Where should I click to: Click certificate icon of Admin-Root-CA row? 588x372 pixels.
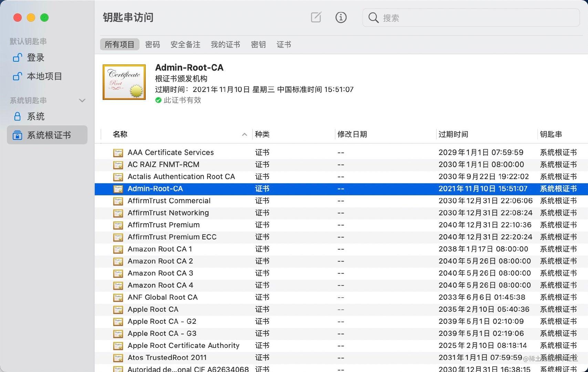pos(118,189)
